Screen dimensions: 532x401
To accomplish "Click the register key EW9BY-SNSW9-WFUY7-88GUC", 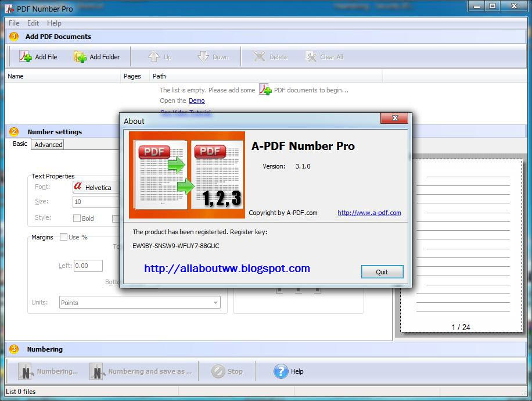I will click(176, 246).
